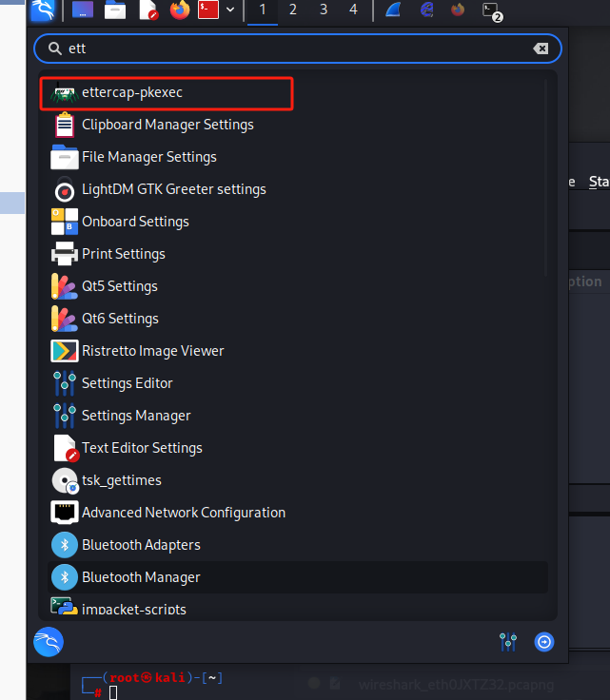Select the blue globe taskbar icon
Screen dimensions: 610x700
pos(427,10)
